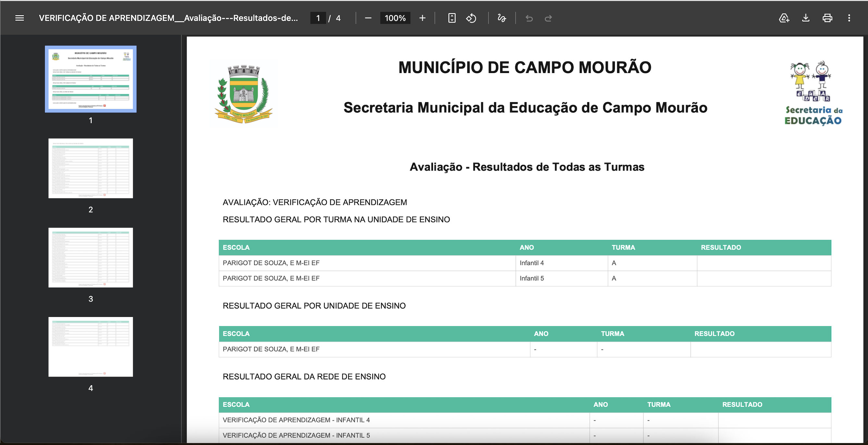868x445 pixels.
Task: Click heading 'MUNICÍPIO DE CAMPO MOURÃO'
Action: (x=525, y=68)
